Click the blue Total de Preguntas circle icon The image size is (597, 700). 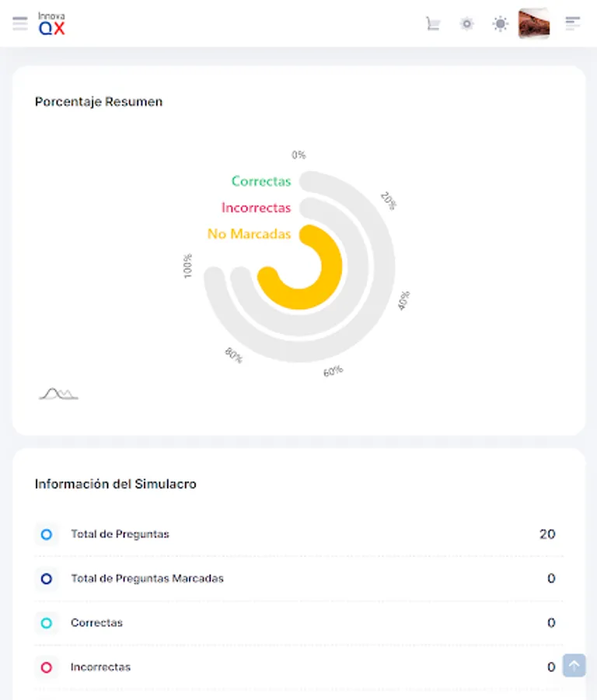47,534
